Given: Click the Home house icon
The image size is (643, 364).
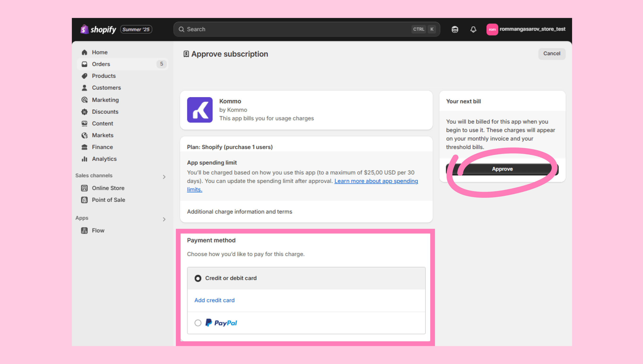Looking at the screenshot, I should pos(84,52).
